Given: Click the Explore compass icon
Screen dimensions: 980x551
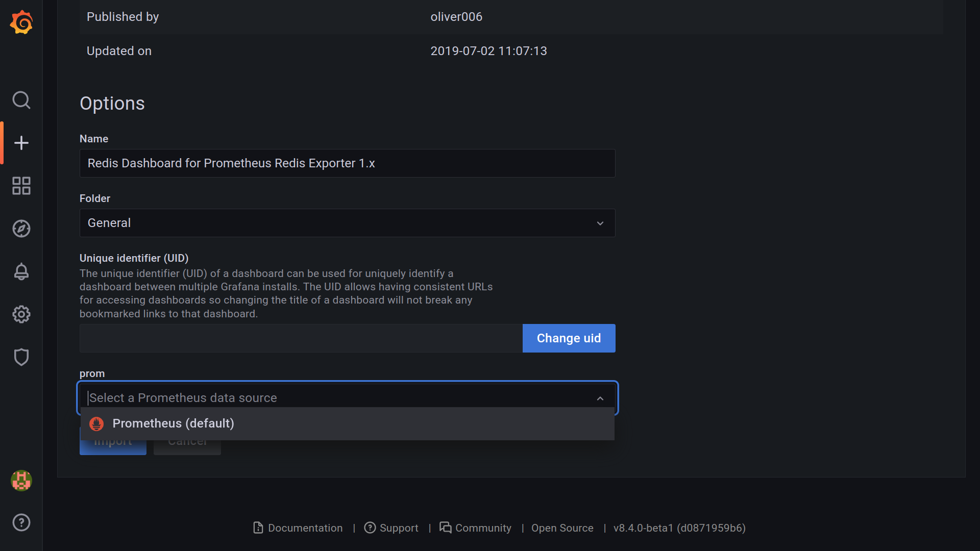Looking at the screenshot, I should [x=21, y=229].
